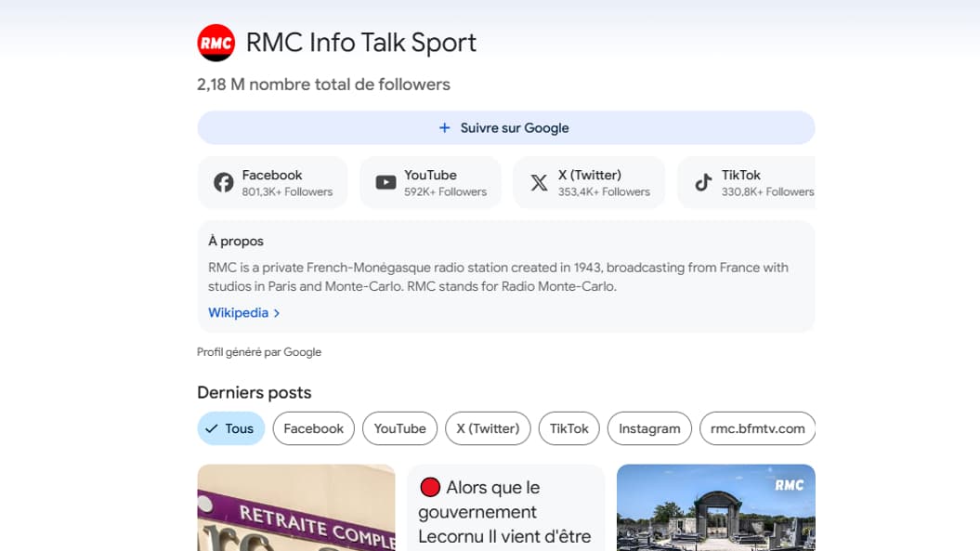Select the rmc.bfmtv.com posts tab
Image resolution: width=980 pixels, height=551 pixels.
757,428
